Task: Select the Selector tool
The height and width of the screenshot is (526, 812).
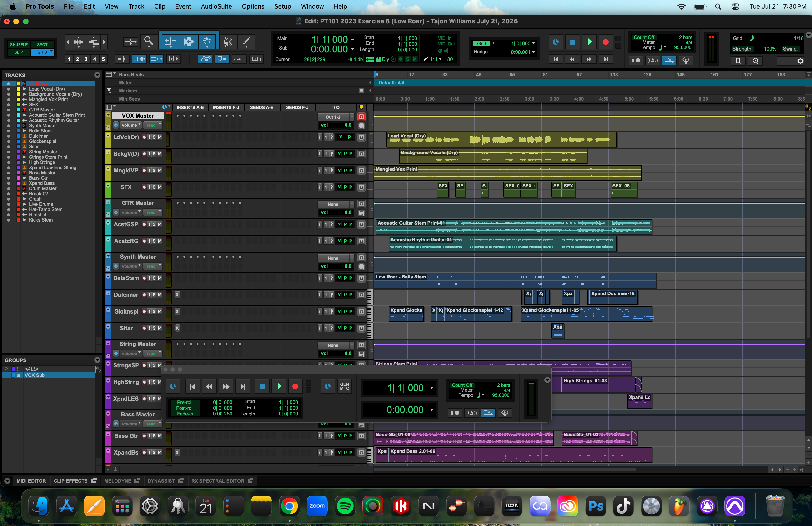Action: 189,42
